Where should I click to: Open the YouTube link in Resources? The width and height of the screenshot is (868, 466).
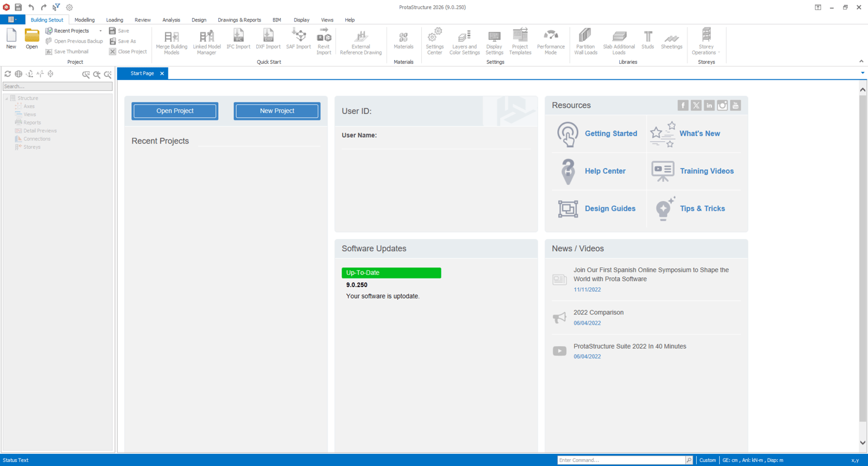click(x=735, y=105)
